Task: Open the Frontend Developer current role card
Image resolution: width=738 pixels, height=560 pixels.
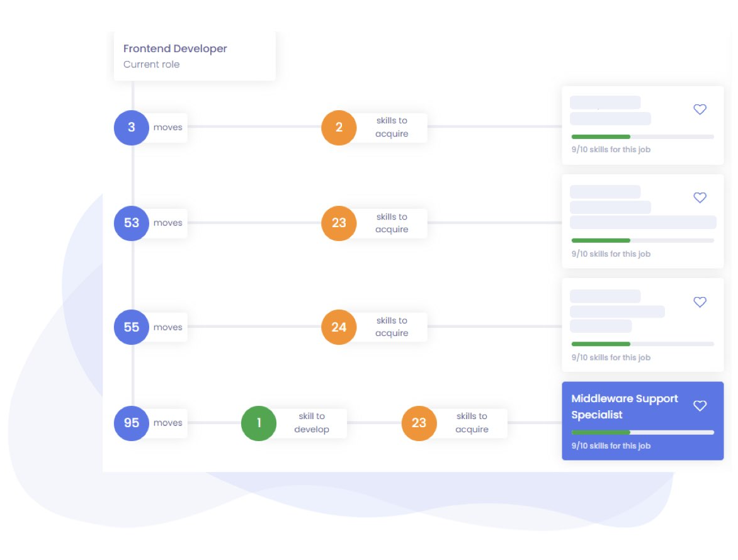Action: point(195,56)
